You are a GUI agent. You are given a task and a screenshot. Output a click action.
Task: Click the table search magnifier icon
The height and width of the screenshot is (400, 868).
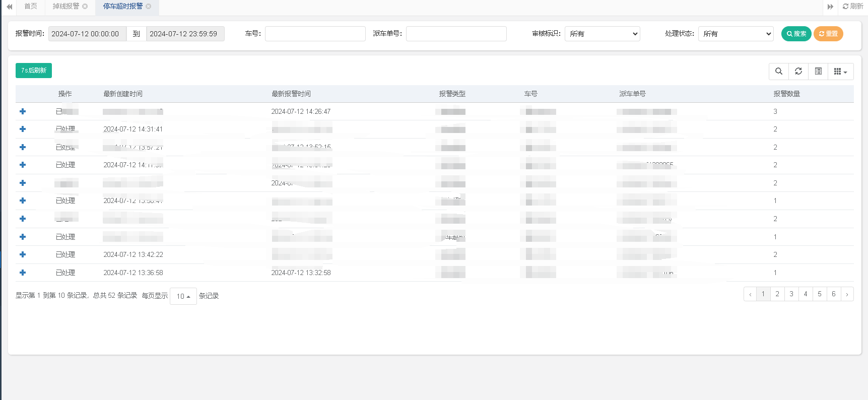point(778,72)
